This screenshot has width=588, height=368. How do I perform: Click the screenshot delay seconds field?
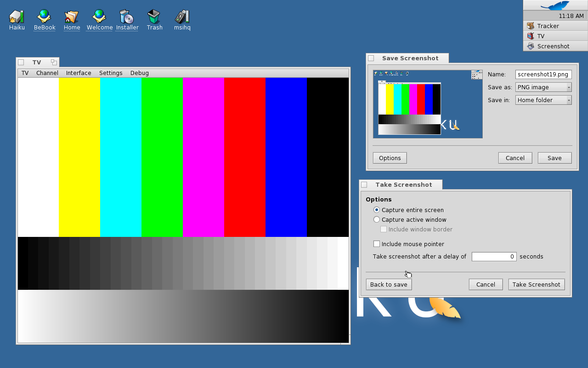point(494,257)
